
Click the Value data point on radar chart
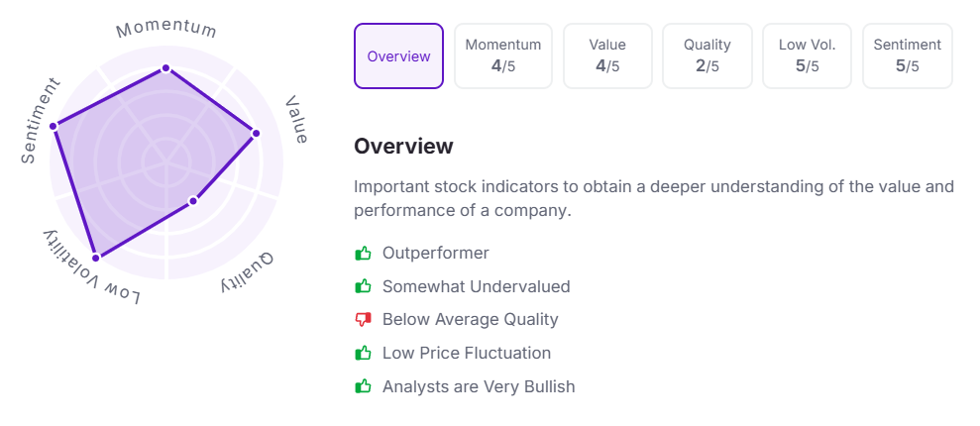256,133
